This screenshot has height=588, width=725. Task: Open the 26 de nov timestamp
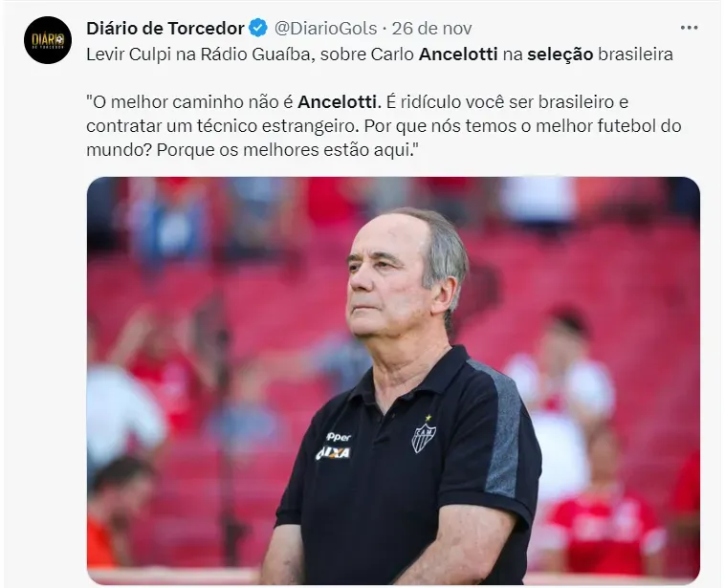coord(432,28)
